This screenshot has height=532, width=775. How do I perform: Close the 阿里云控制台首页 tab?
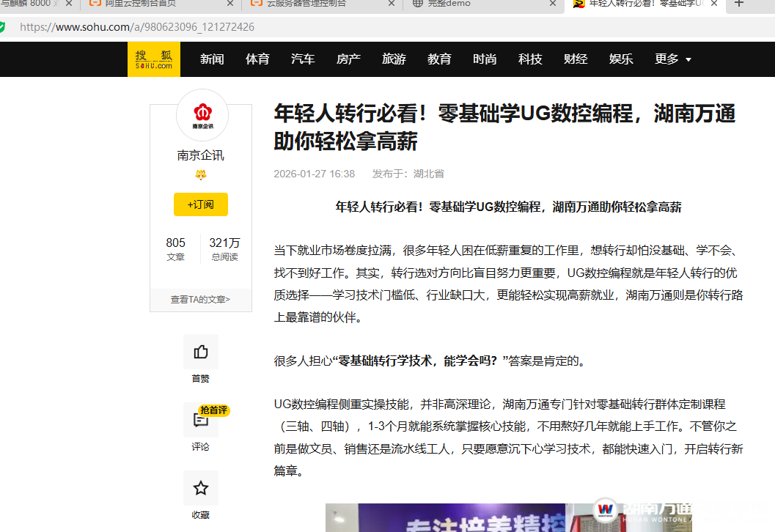click(230, 4)
